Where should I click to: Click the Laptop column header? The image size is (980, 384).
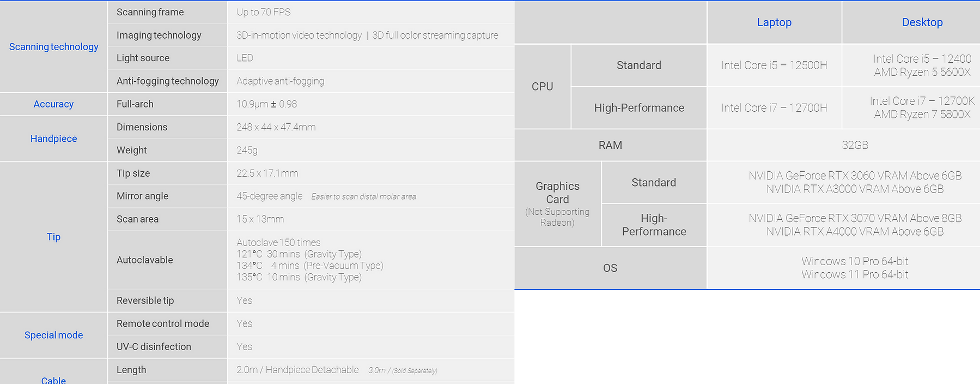[774, 22]
